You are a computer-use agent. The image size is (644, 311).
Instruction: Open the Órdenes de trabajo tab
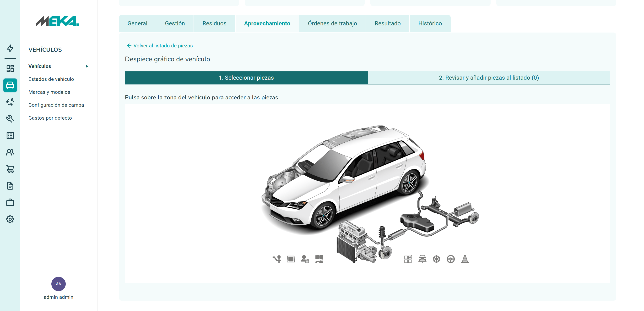[332, 23]
